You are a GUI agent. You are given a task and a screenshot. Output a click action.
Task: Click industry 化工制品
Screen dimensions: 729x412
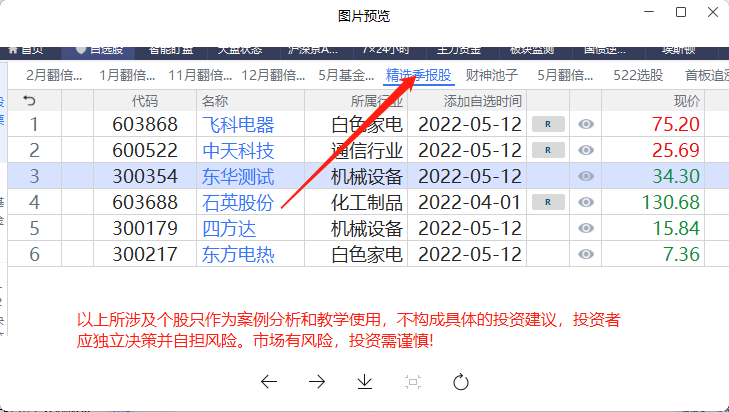click(x=367, y=203)
